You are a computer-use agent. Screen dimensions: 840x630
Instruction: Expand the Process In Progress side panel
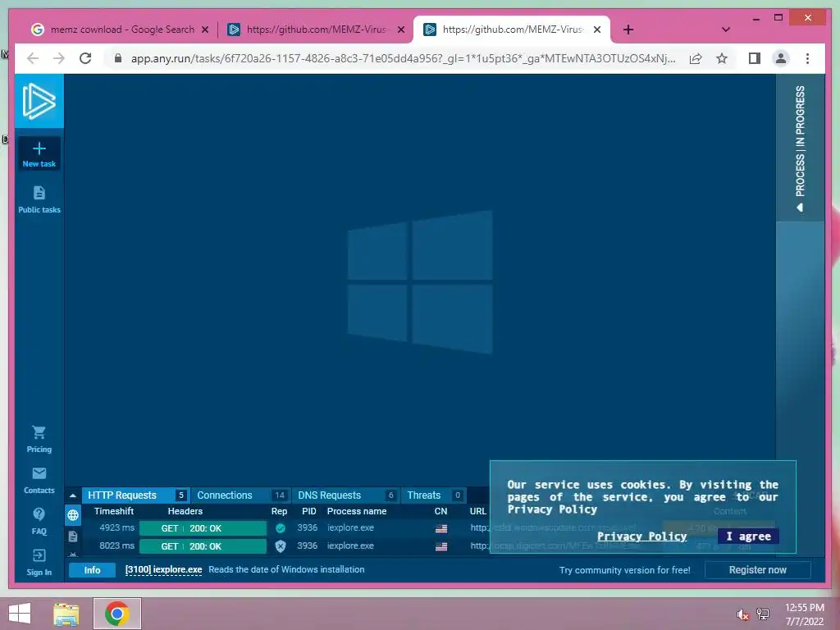[800, 148]
